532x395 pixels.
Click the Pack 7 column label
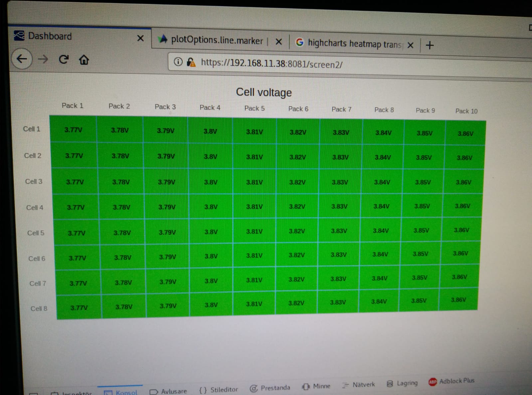pyautogui.click(x=341, y=109)
